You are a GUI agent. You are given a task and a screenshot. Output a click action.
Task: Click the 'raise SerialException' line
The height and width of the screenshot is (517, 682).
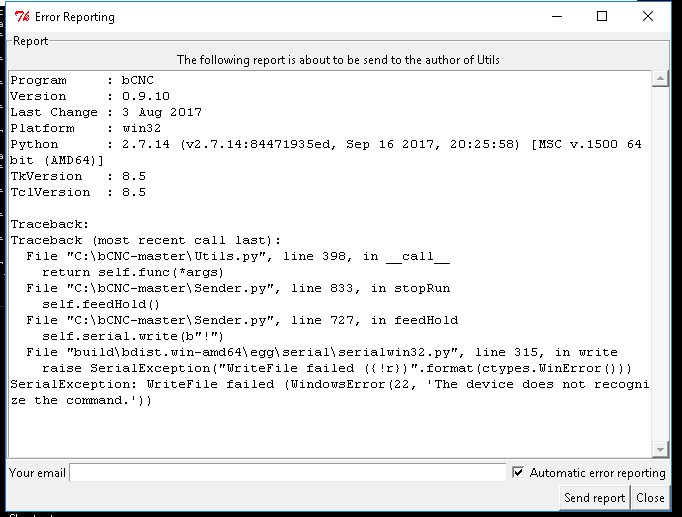337,368
